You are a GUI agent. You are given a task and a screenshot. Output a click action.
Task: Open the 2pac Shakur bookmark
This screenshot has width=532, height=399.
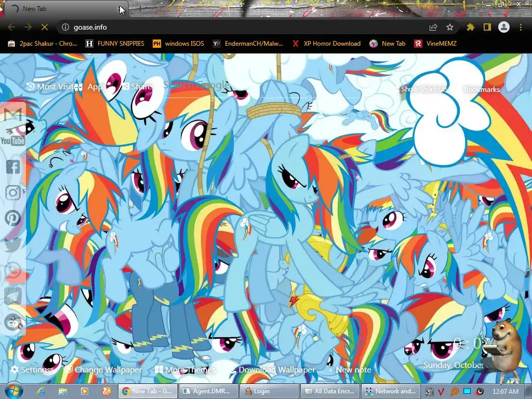(43, 44)
